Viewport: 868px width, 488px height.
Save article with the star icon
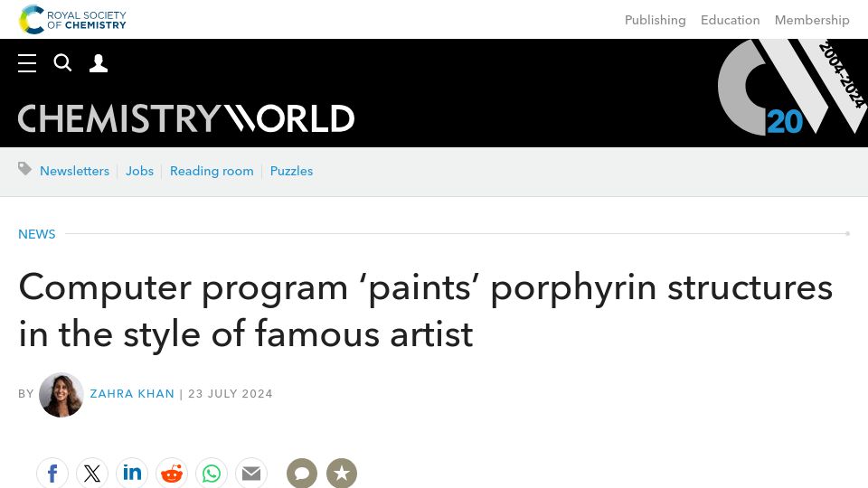pyautogui.click(x=342, y=474)
